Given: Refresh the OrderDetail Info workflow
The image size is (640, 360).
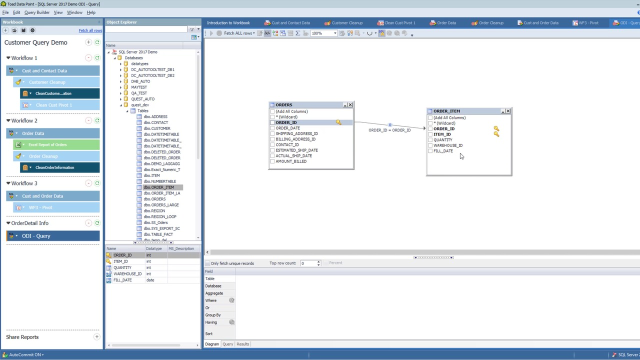Looking at the screenshot, I should 97,223.
